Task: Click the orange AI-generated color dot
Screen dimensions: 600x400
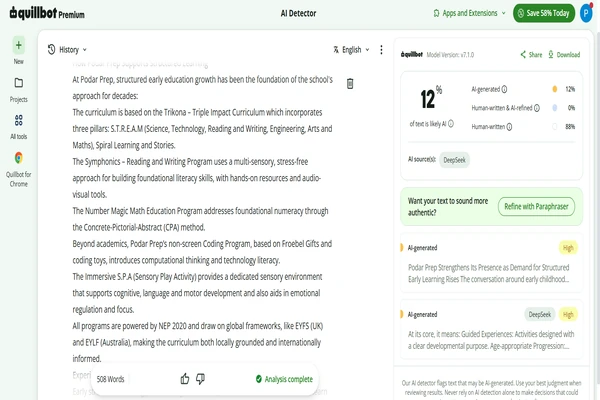Action: pos(554,89)
